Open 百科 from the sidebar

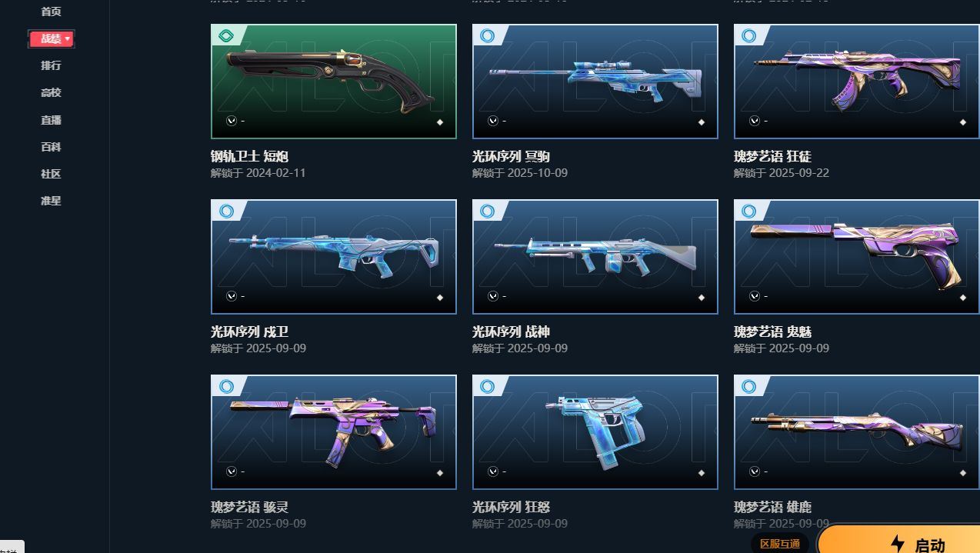coord(51,147)
